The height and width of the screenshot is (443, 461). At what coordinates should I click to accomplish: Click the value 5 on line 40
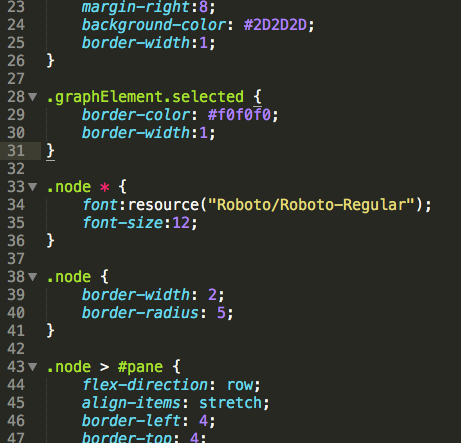coord(221,313)
